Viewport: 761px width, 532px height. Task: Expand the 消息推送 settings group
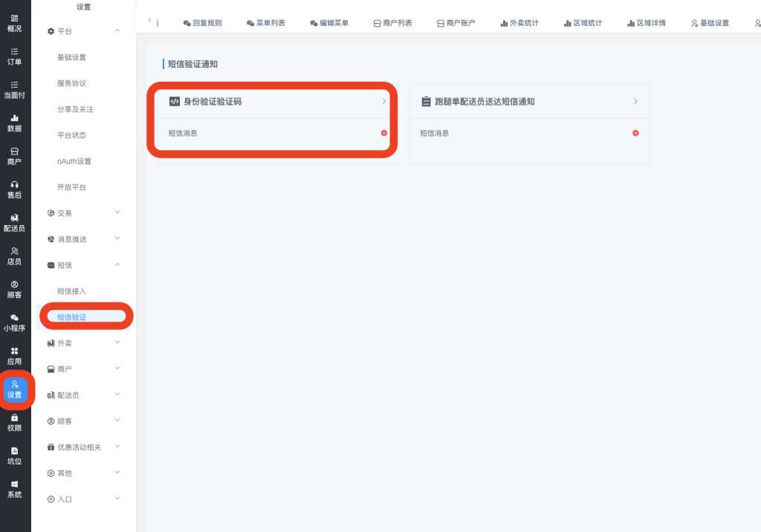pyautogui.click(x=117, y=239)
